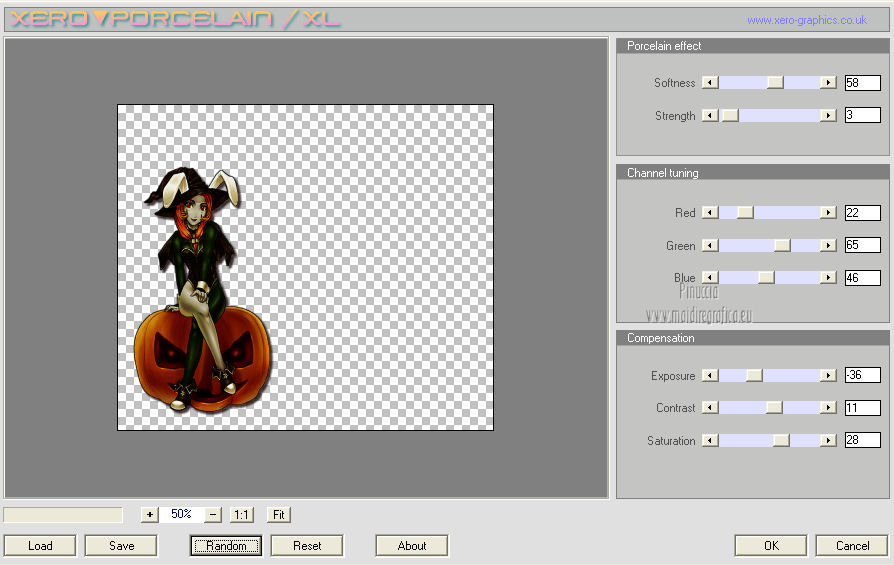Click Strength slider right arrow
Viewport: 894px width, 565px height.
(828, 116)
